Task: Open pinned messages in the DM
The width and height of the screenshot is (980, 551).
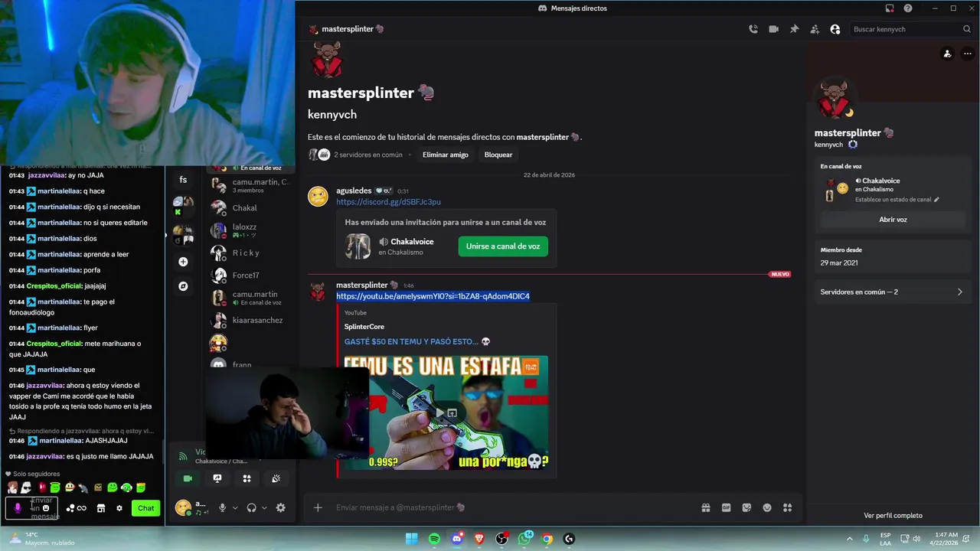Action: (794, 29)
